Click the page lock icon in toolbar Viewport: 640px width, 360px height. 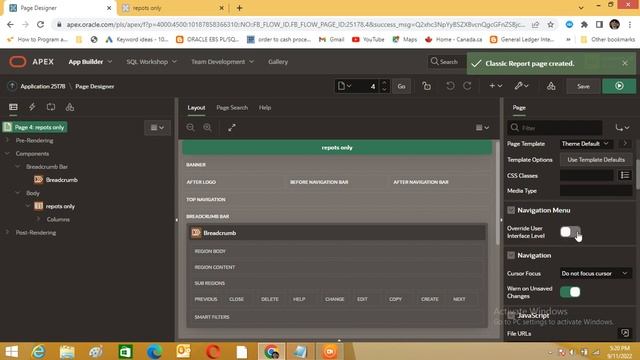[x=427, y=86]
